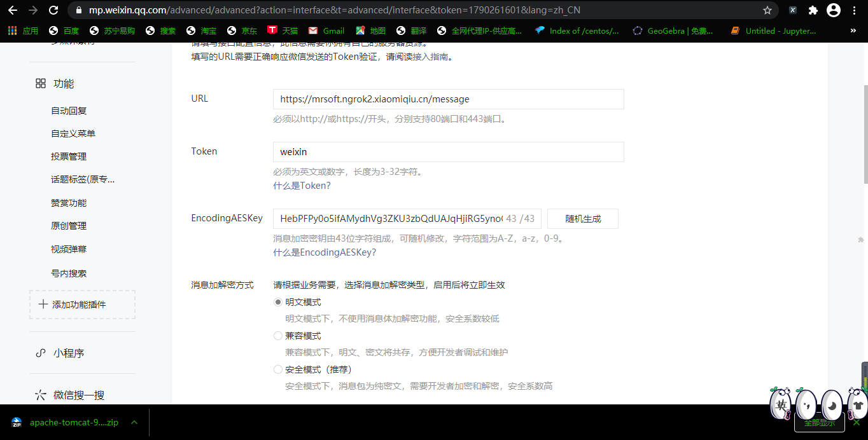Select the 安全模式（推荐） radio button
The width and height of the screenshot is (868, 440).
pyautogui.click(x=278, y=369)
